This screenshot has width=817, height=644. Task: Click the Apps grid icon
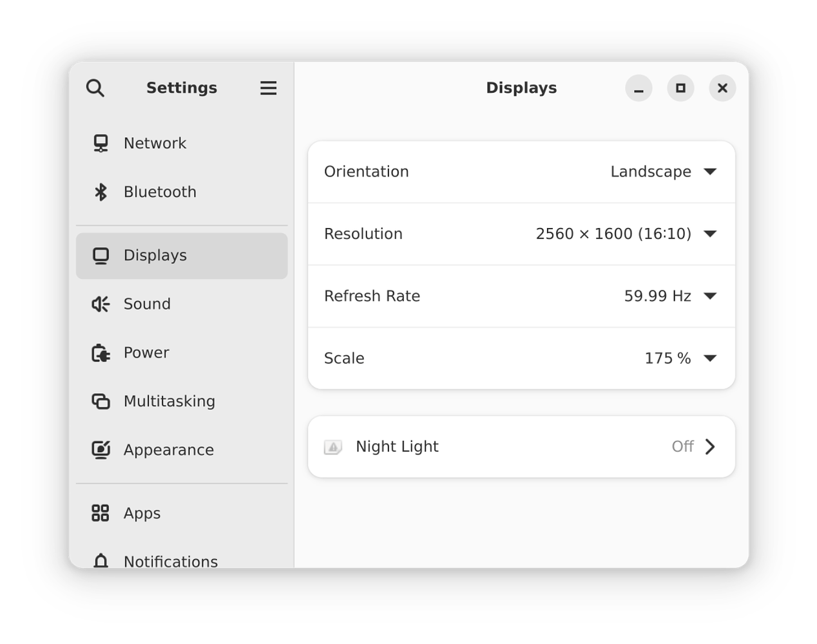click(101, 513)
